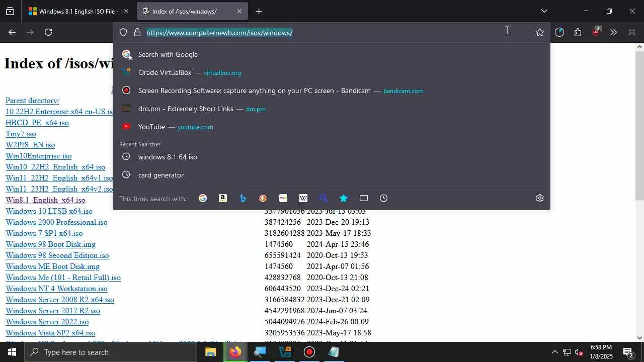View site information via padlock icon
Image resolution: width=644 pixels, height=362 pixels.
[x=137, y=32]
